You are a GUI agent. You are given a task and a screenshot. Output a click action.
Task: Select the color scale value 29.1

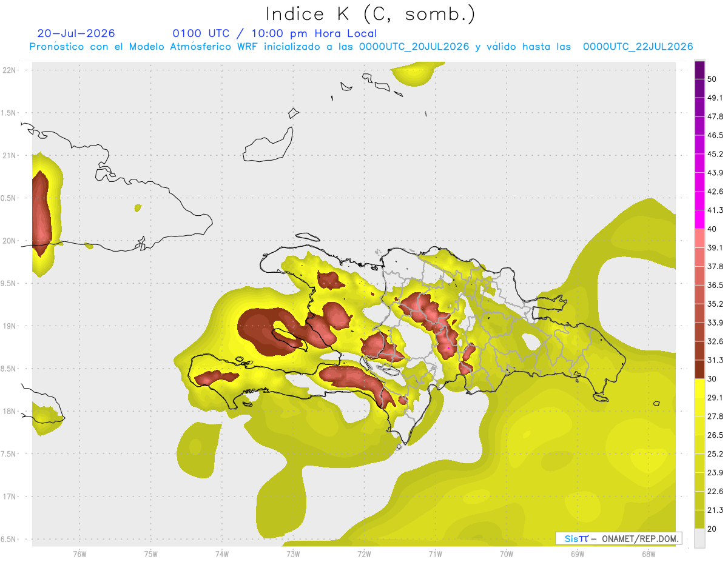tap(715, 397)
